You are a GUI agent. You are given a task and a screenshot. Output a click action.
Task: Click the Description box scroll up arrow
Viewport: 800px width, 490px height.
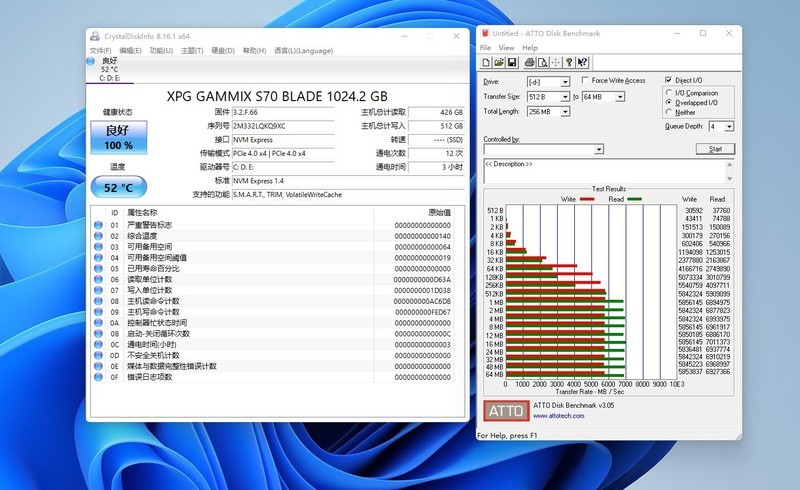(x=730, y=164)
